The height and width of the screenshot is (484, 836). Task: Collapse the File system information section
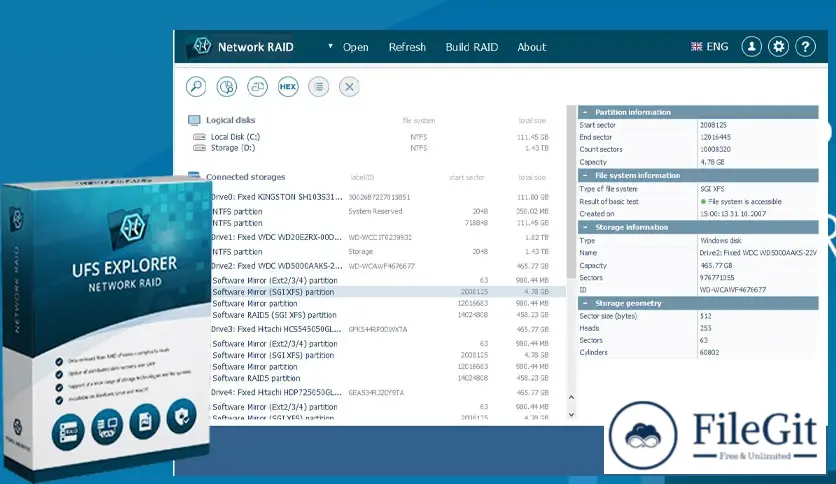(x=585, y=175)
